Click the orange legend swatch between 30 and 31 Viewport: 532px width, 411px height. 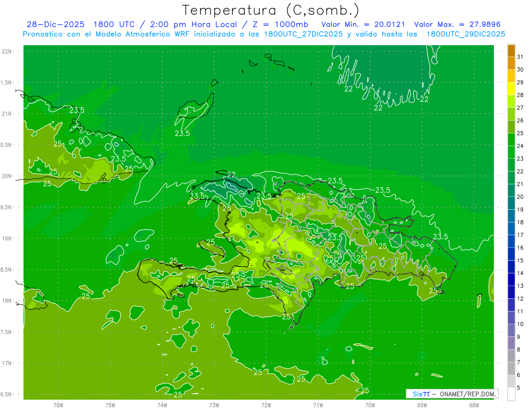[511, 63]
